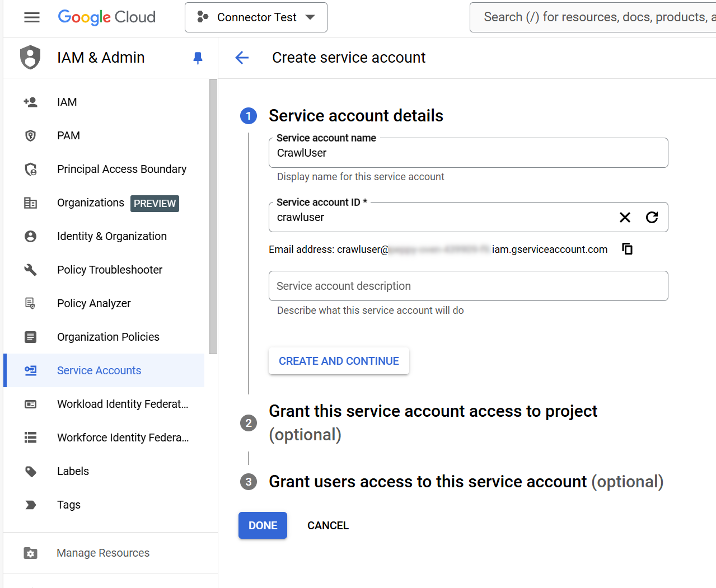This screenshot has height=588, width=716.
Task: Click the Identity & Organization person icon
Action: [30, 236]
